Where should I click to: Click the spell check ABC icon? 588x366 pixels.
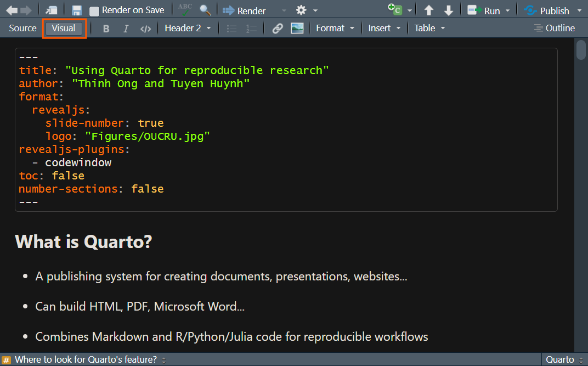pyautogui.click(x=185, y=10)
